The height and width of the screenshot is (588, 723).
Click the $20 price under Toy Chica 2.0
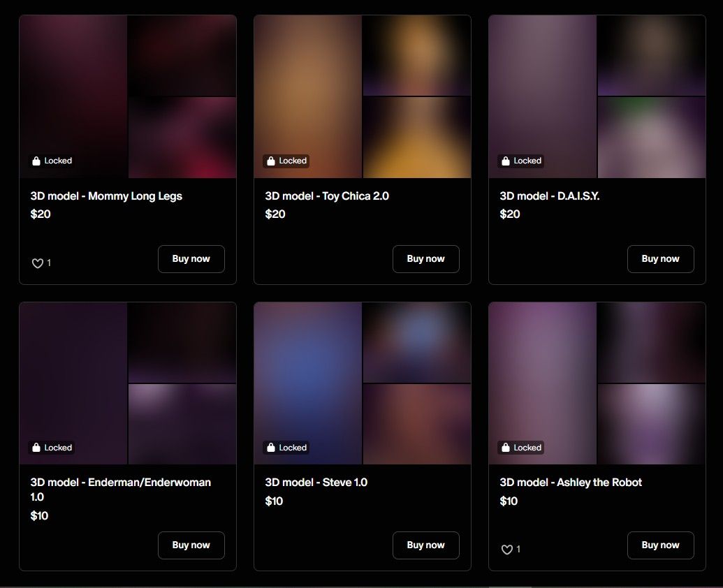pyautogui.click(x=275, y=214)
